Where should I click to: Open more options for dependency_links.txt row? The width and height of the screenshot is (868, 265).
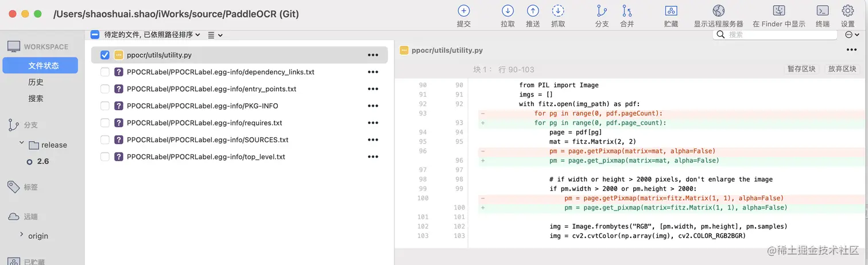373,72
